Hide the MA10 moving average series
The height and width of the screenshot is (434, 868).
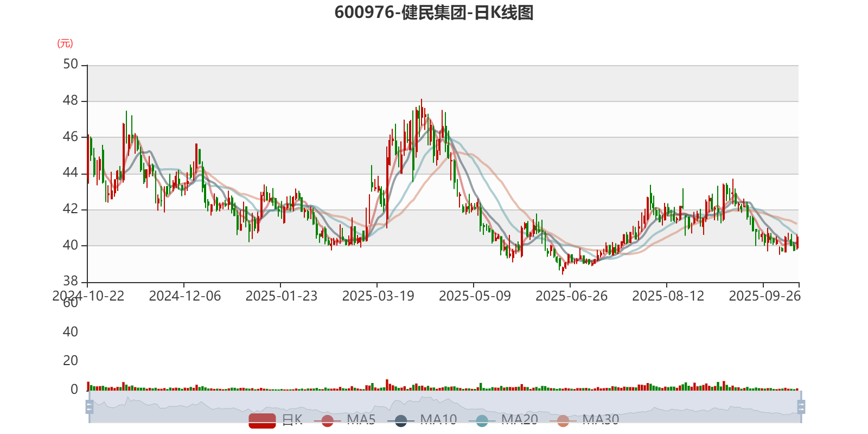(422, 420)
